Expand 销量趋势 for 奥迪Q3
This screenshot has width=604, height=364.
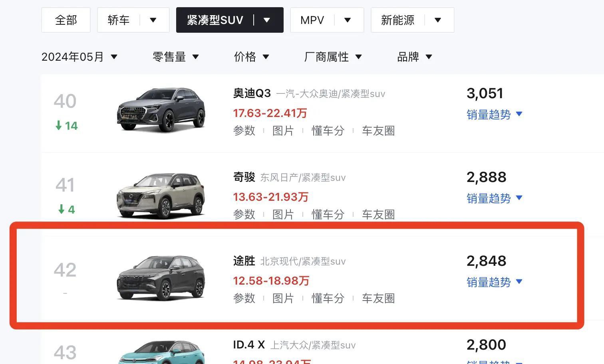[495, 115]
